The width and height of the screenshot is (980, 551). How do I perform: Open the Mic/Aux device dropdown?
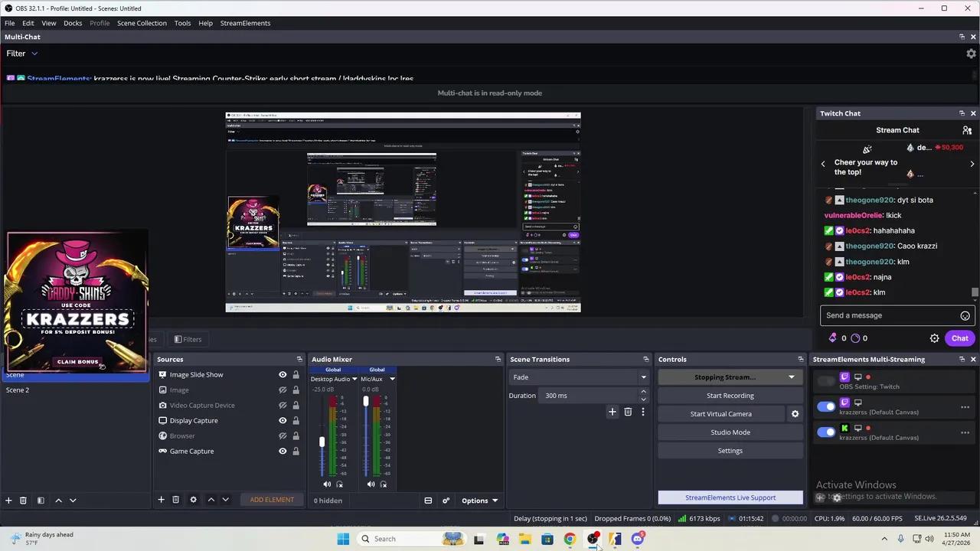392,379
